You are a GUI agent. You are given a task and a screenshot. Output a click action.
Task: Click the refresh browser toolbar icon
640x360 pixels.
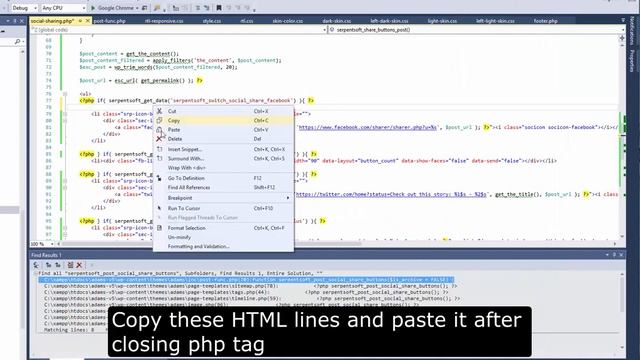click(x=144, y=8)
